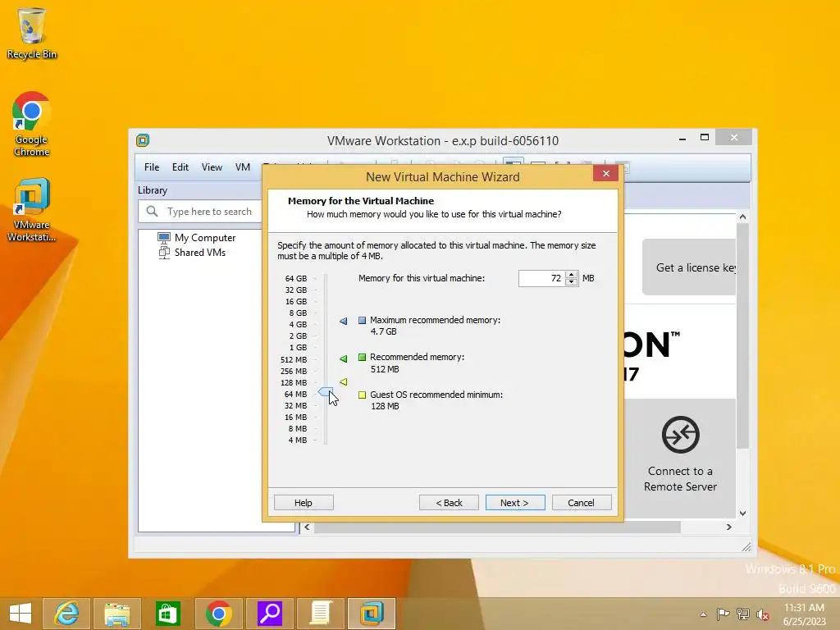840x630 pixels.
Task: Click the home tab scroll down arrow
Action: point(742,514)
